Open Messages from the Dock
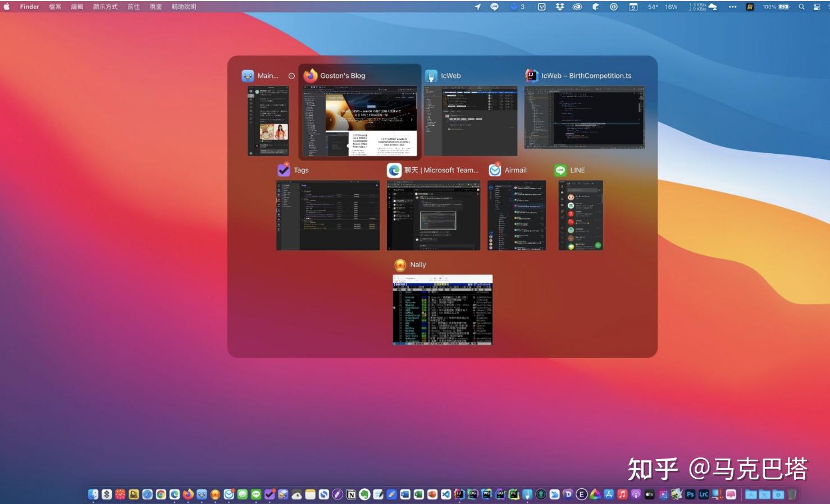This screenshot has width=830, height=504. click(x=243, y=494)
